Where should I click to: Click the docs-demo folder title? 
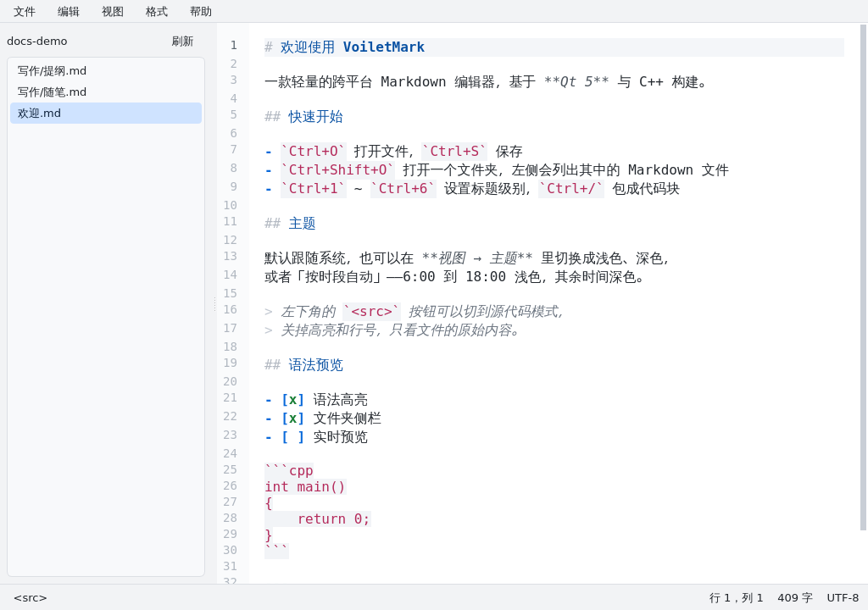[x=37, y=42]
